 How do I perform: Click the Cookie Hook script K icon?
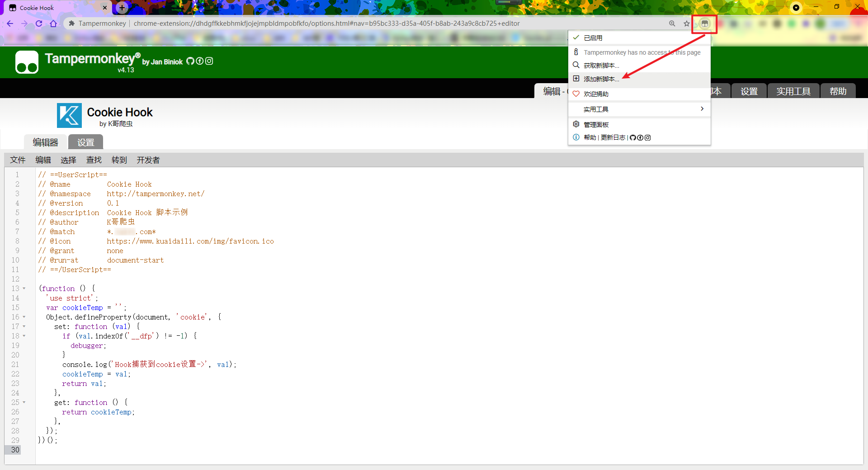coord(69,115)
